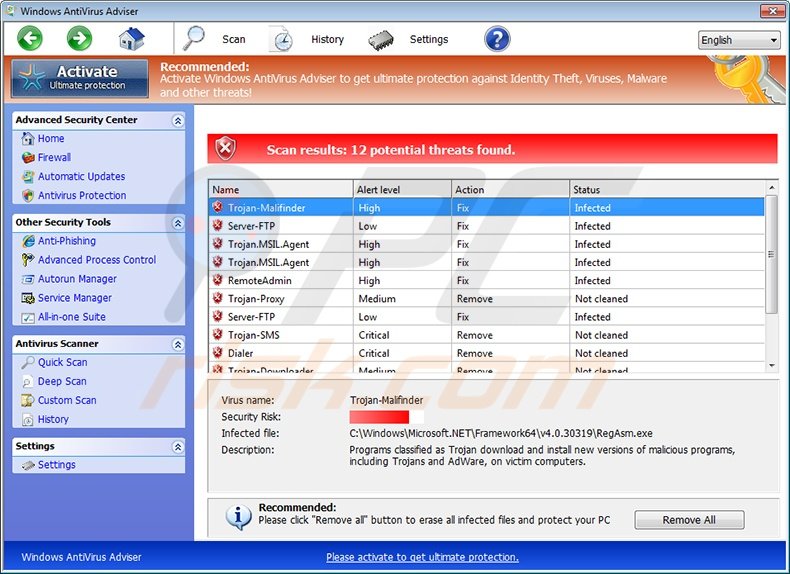Image resolution: width=790 pixels, height=574 pixels.
Task: Open the Settings toolbar item
Action: (429, 39)
